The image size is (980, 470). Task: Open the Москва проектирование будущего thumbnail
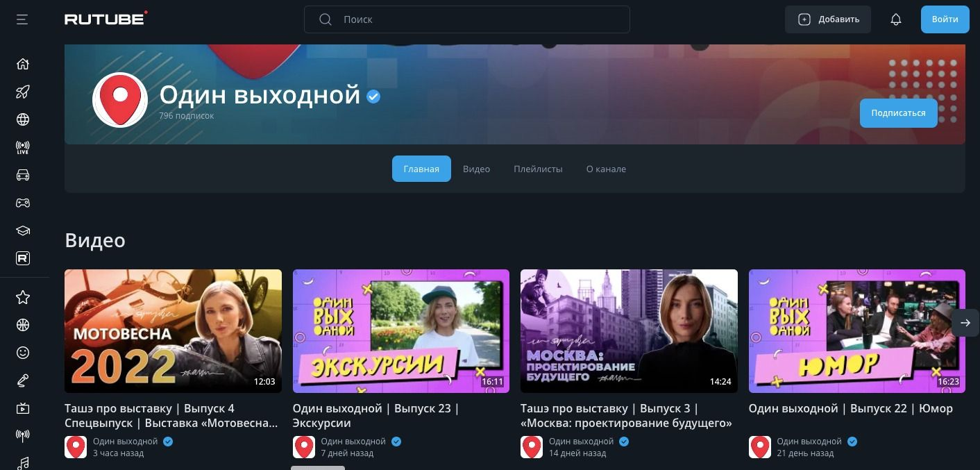tap(629, 331)
